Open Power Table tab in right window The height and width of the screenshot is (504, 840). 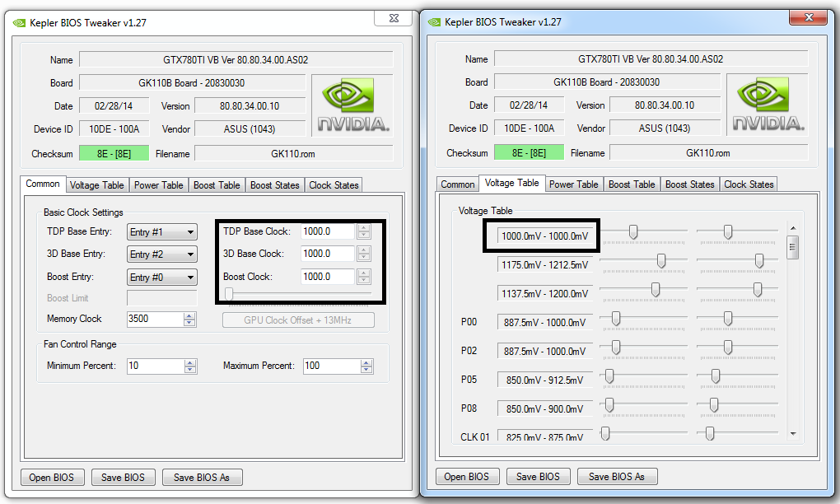(x=574, y=184)
